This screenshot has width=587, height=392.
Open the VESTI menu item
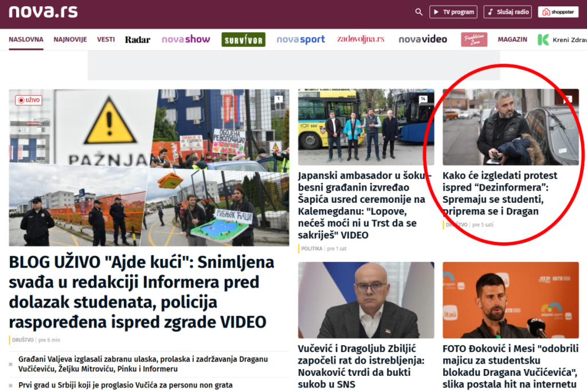(x=105, y=40)
